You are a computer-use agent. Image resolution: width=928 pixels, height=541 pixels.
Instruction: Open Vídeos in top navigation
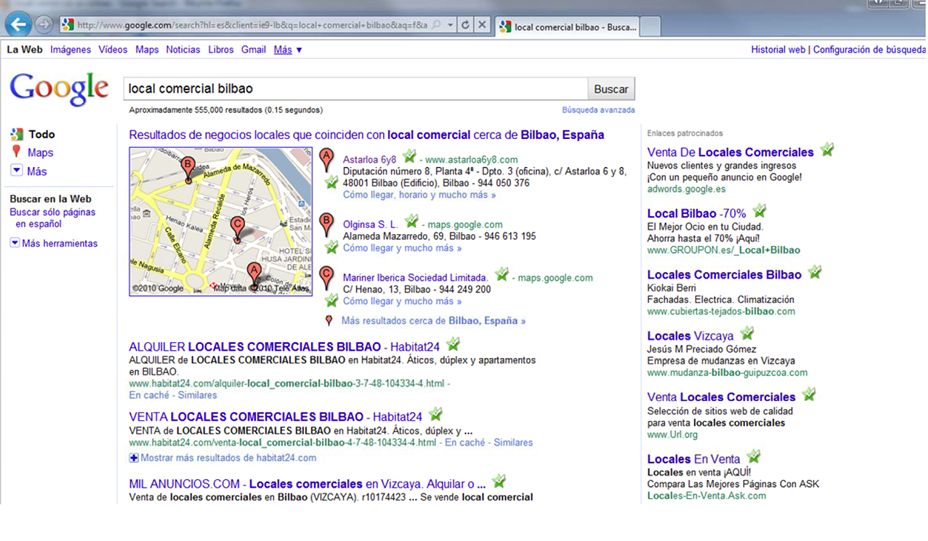point(112,50)
